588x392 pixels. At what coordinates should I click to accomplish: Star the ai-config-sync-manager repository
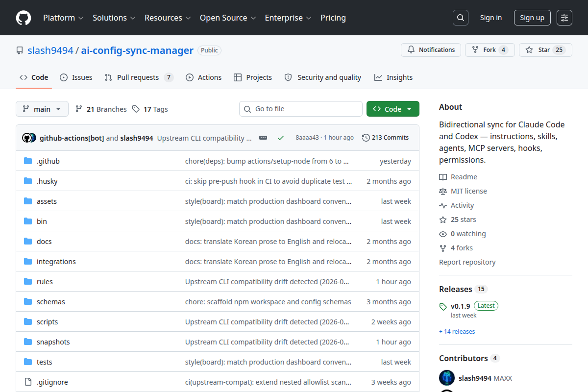pos(545,50)
